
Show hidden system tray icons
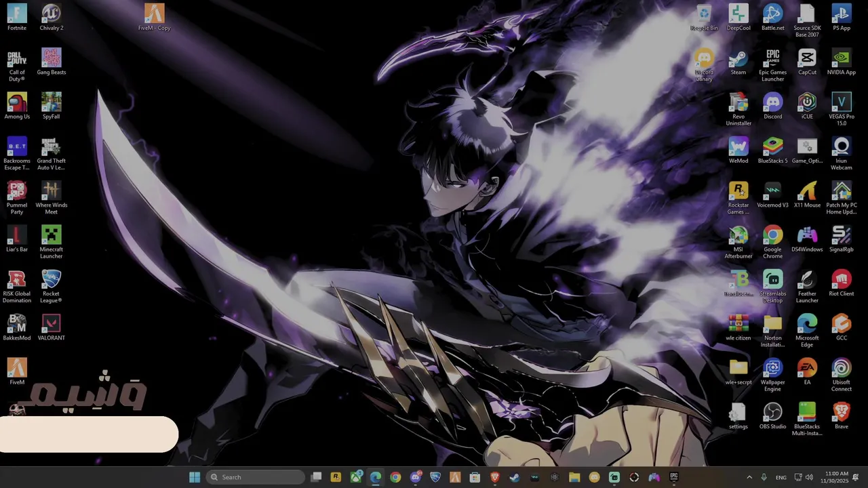749,477
